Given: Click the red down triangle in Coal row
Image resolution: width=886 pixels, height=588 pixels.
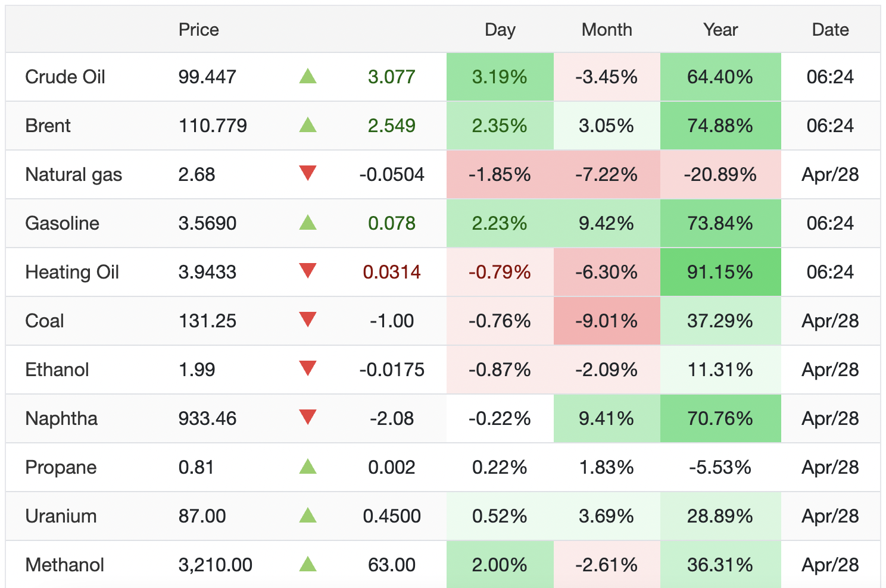Looking at the screenshot, I should pos(308,320).
